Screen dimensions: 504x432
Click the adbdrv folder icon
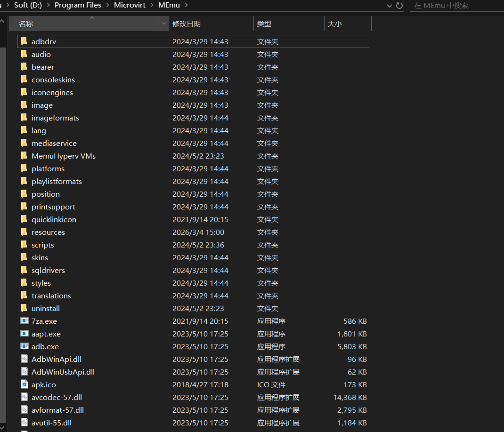[x=24, y=41]
